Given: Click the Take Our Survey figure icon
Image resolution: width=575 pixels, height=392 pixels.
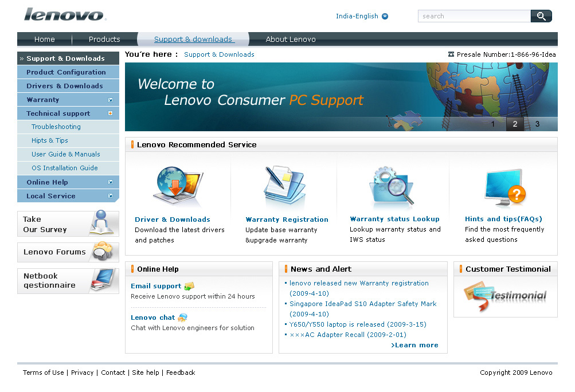Looking at the screenshot, I should [102, 222].
